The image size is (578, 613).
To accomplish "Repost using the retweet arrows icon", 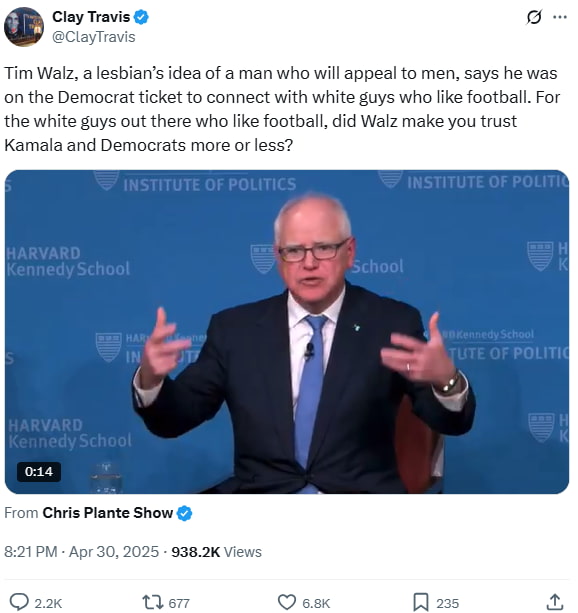I will tap(153, 602).
